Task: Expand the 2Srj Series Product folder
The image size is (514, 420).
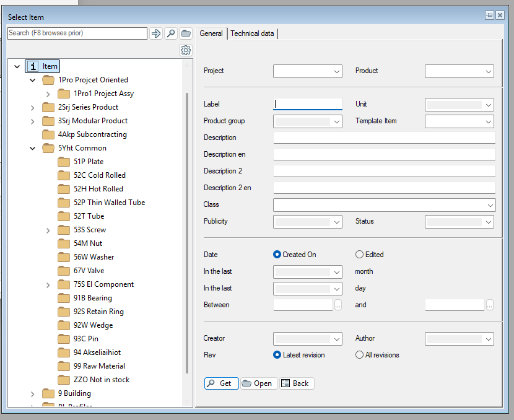Action: 33,107
